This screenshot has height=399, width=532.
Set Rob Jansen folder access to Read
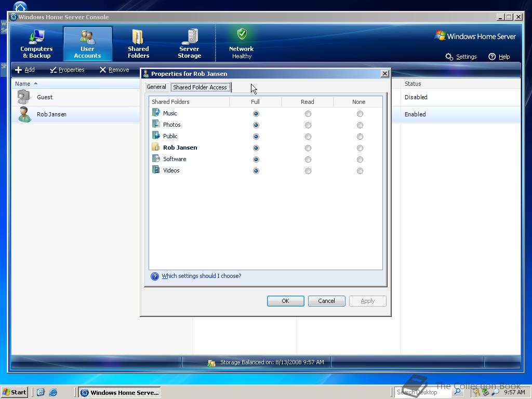pyautogui.click(x=308, y=148)
